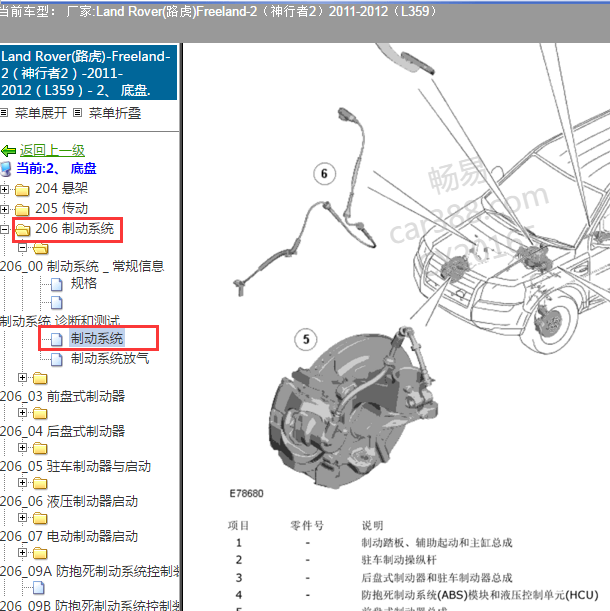Click the 零件号 table column header
The width and height of the screenshot is (610, 611).
(x=307, y=526)
